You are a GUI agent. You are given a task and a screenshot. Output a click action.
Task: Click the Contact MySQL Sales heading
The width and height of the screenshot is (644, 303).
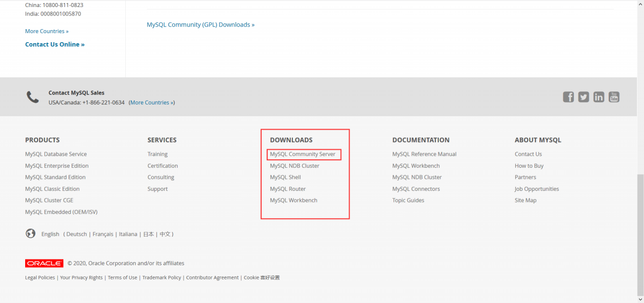point(76,93)
